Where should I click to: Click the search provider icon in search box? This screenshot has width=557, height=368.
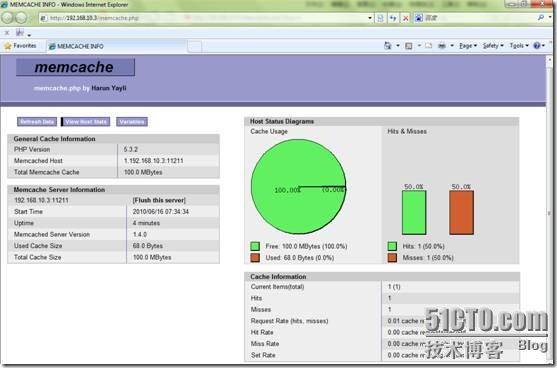tap(419, 18)
